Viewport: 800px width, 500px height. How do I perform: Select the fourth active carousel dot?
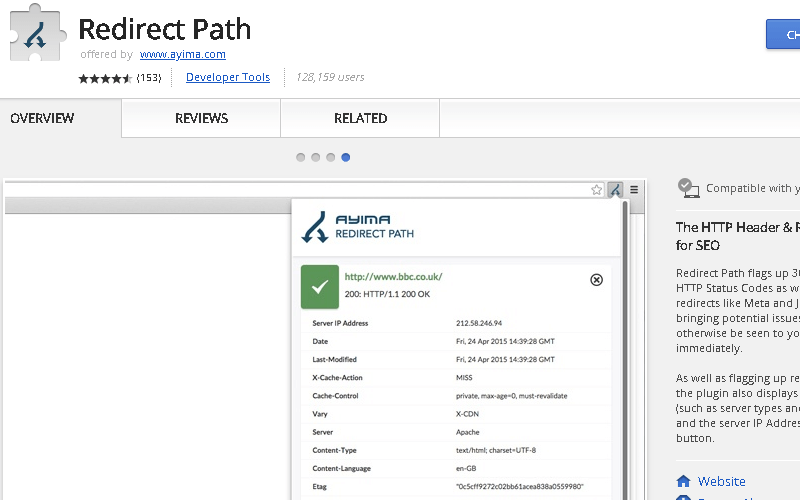click(x=345, y=157)
